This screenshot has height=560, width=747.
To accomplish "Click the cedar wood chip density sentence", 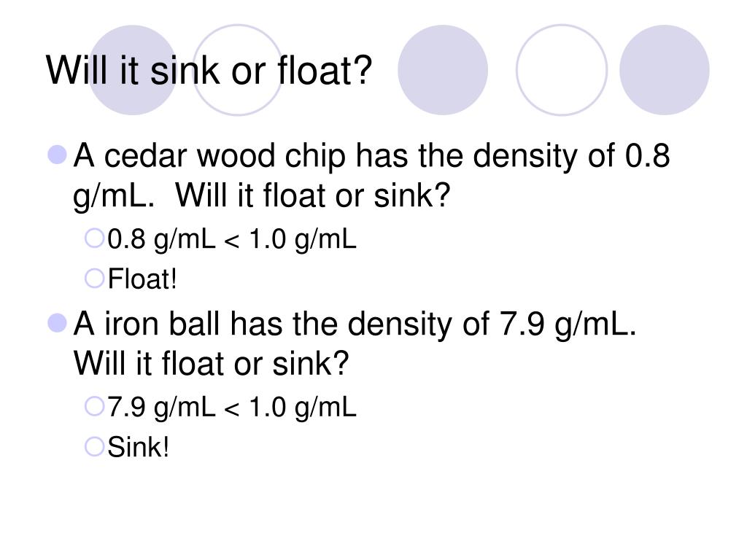I will [x=371, y=175].
